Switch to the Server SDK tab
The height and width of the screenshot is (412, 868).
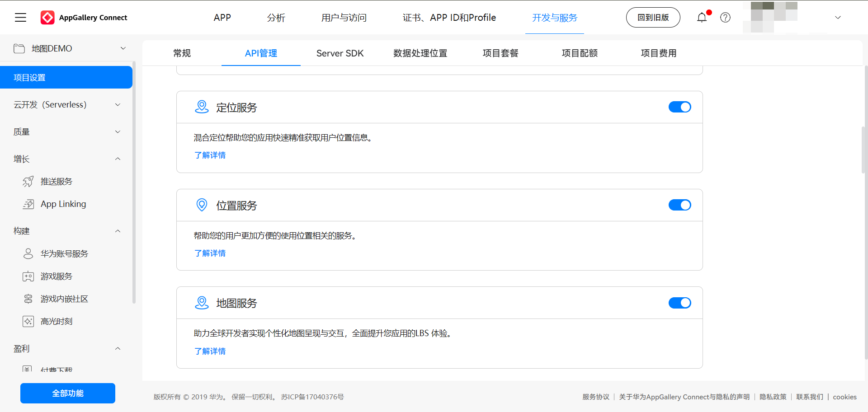tap(340, 53)
